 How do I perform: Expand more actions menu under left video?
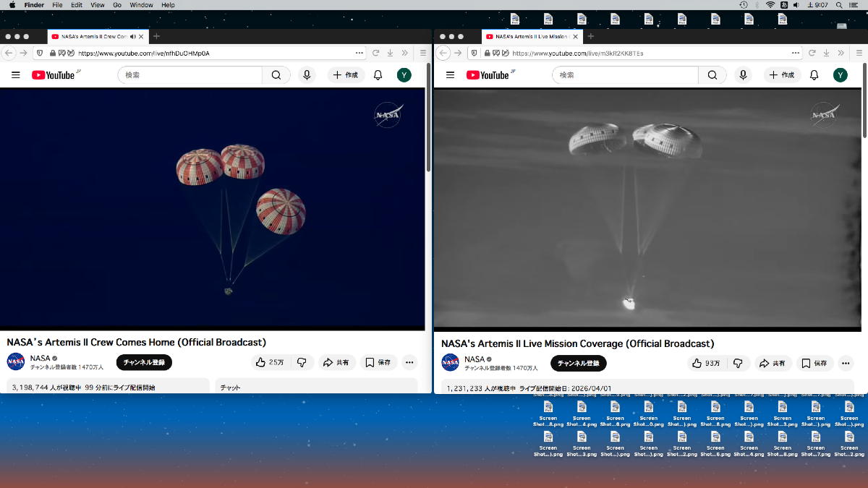[409, 362]
